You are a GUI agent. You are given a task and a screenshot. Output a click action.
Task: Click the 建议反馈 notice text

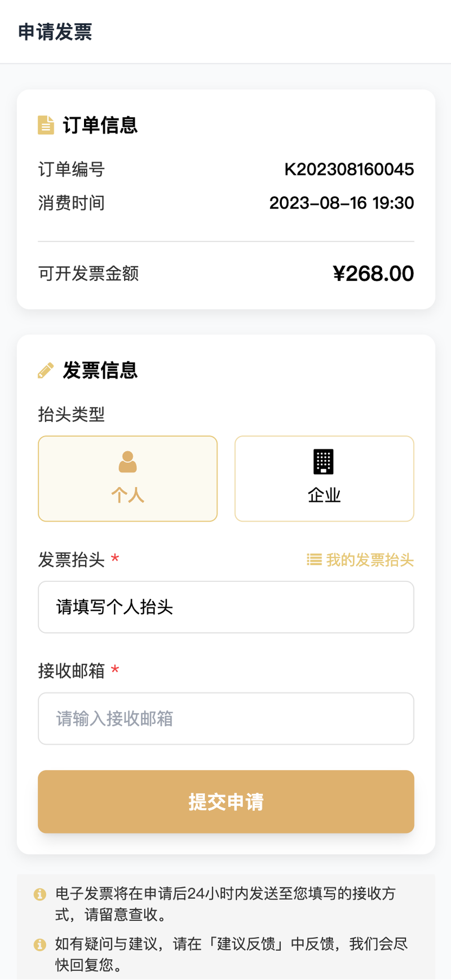coord(231,954)
